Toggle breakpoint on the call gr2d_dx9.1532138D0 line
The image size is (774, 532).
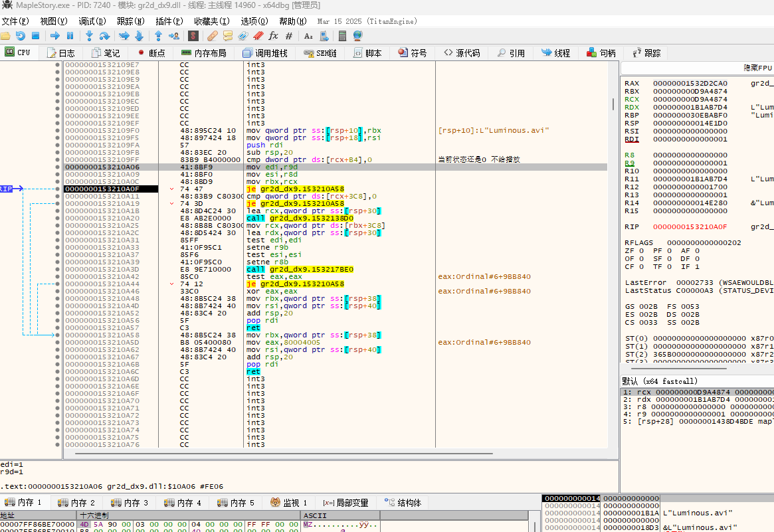[57, 218]
